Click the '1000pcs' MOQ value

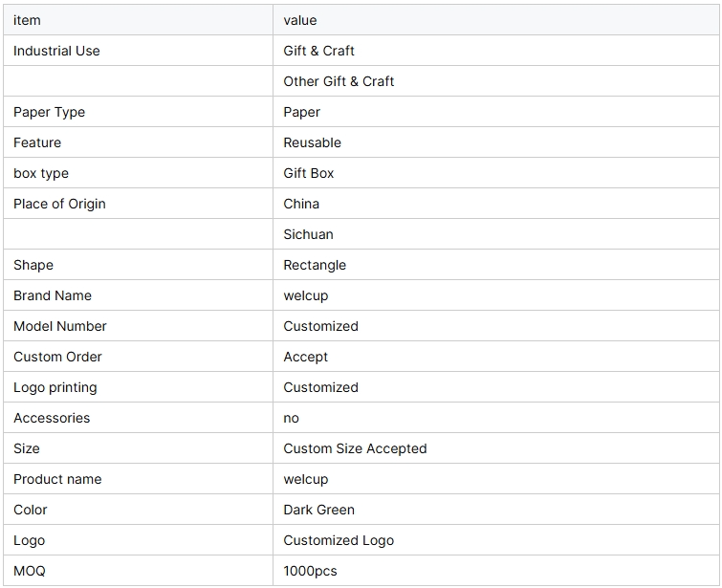(x=310, y=571)
